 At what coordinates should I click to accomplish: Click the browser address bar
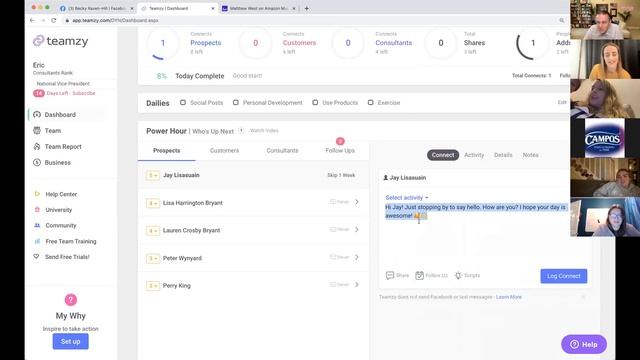coord(310,20)
